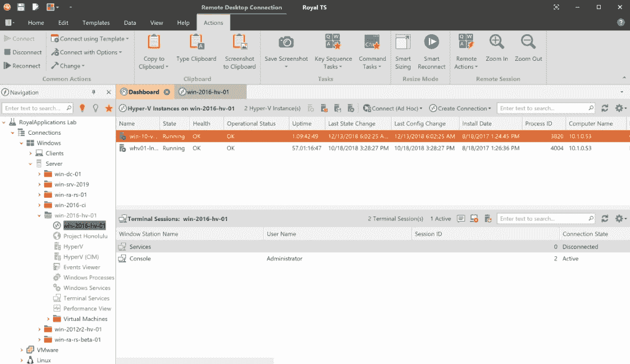
Task: Toggle the favorites star filter in Navigation
Action: click(x=109, y=108)
